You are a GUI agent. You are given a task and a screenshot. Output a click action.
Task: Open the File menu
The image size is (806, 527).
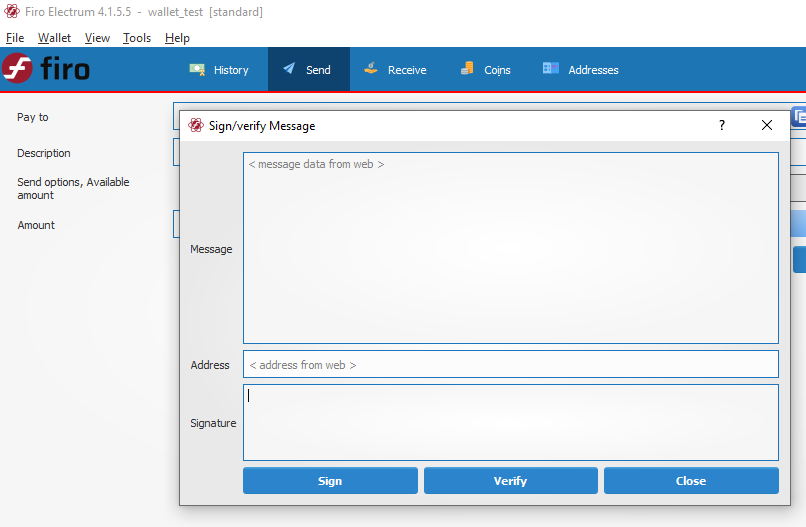click(x=15, y=38)
